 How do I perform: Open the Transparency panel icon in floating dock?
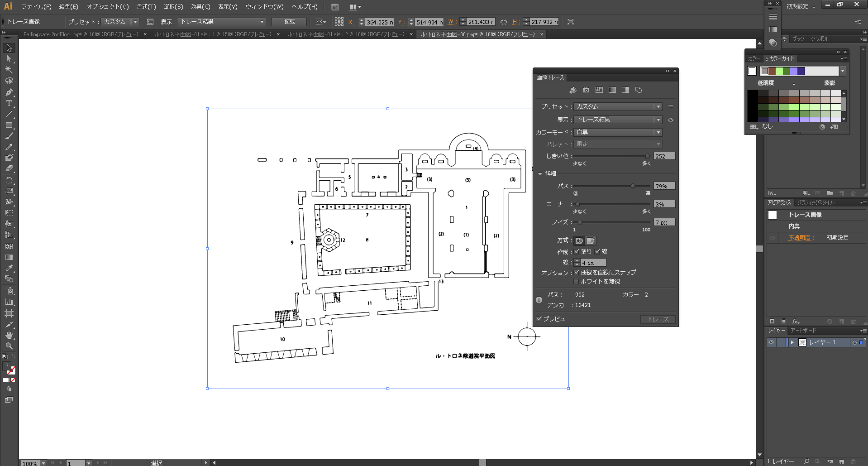pyautogui.click(x=773, y=43)
